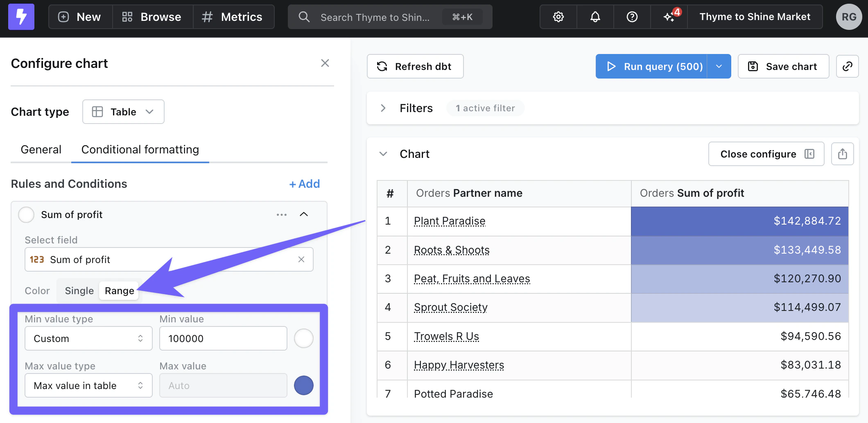868x423 pixels.
Task: Open the Min value type dropdown
Action: pyautogui.click(x=88, y=338)
